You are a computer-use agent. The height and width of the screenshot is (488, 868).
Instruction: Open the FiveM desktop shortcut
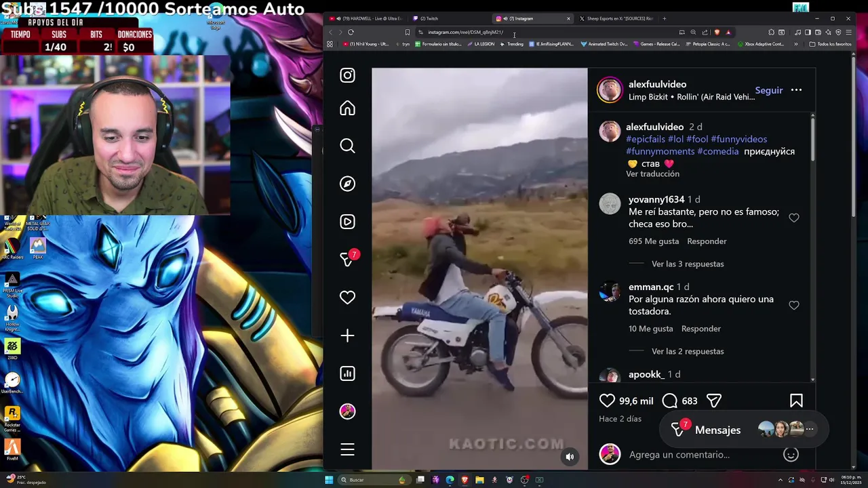tap(12, 449)
